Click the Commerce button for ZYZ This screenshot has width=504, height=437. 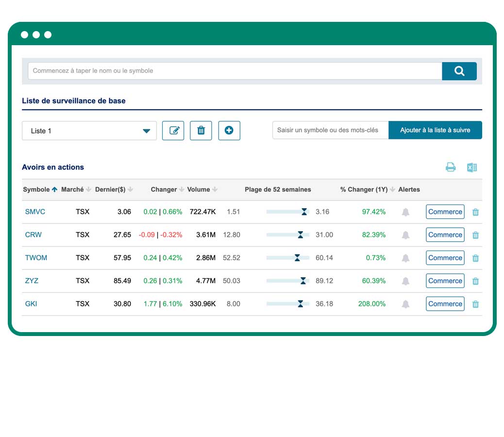point(445,281)
